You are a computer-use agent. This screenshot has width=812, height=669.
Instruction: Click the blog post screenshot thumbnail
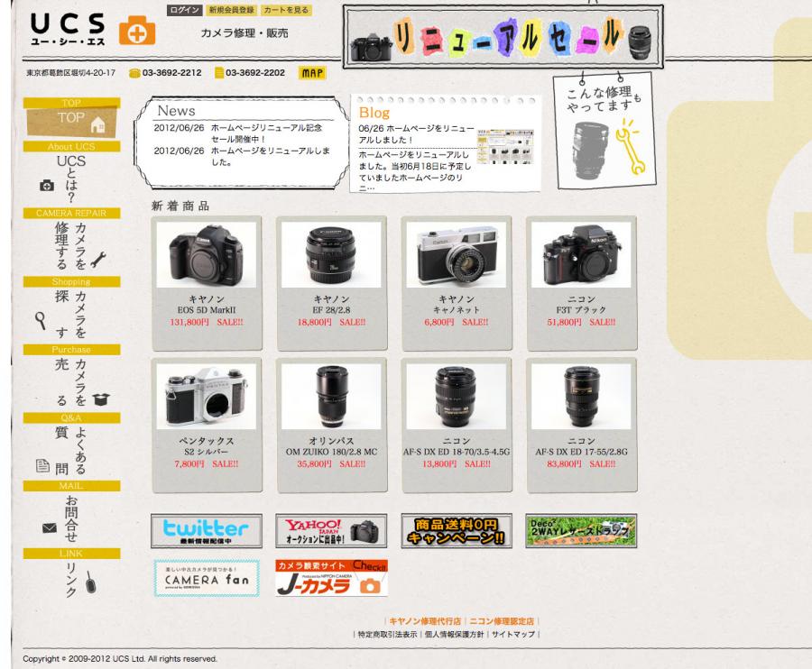(x=505, y=147)
